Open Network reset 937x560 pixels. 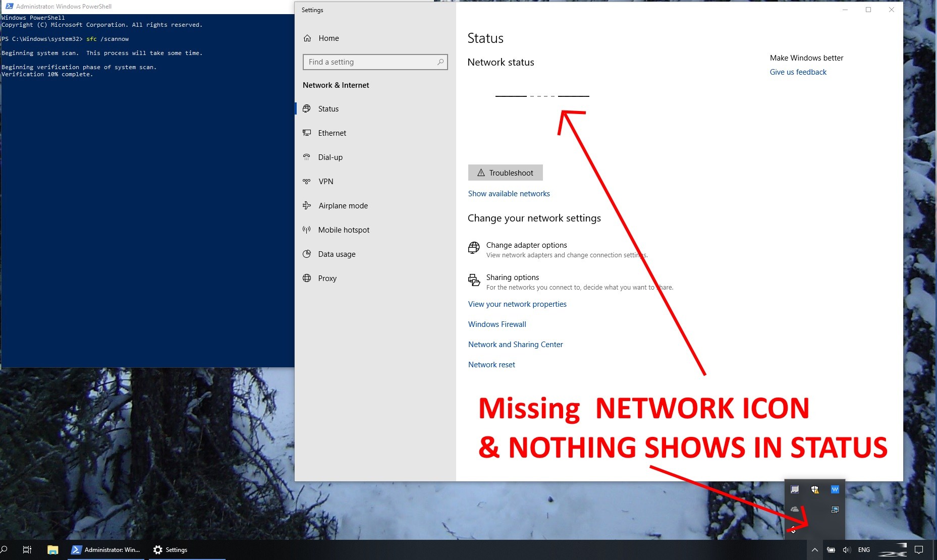pyautogui.click(x=491, y=364)
